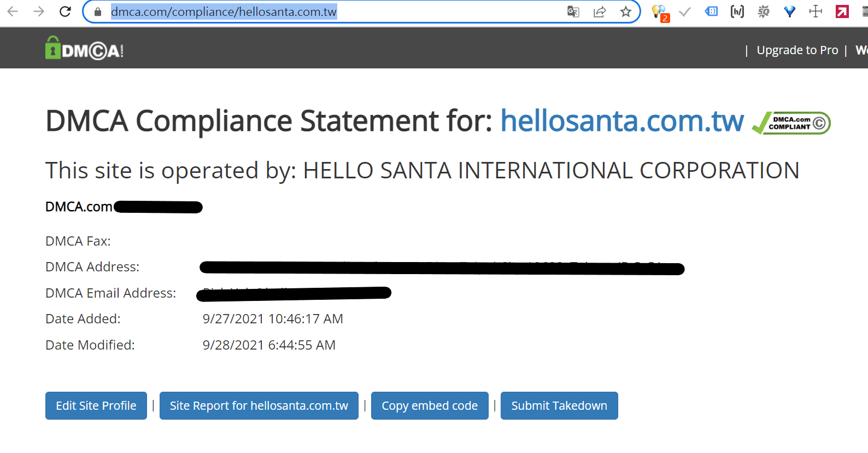
Task: Select the DMCA Fax: label
Action: tap(78, 241)
